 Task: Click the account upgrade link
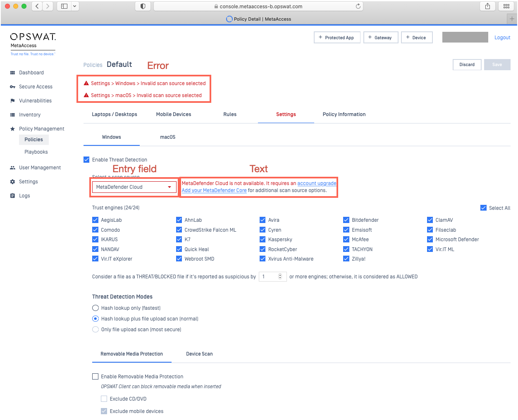317,183
